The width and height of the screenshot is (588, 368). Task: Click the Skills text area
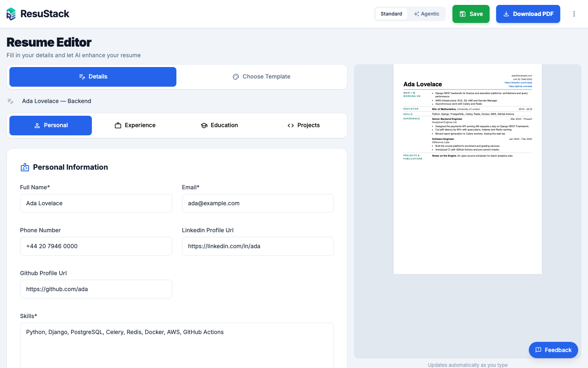[x=177, y=346]
